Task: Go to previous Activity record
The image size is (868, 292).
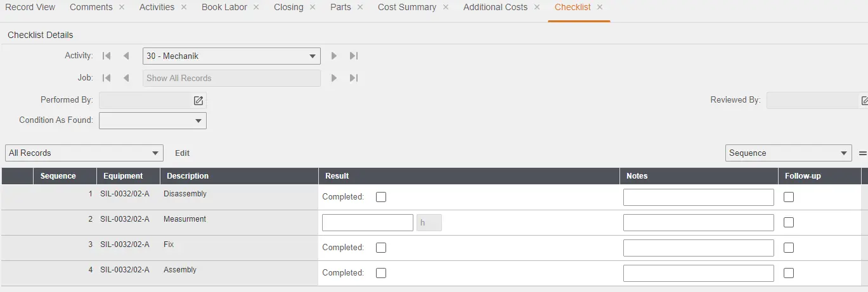Action: click(126, 56)
